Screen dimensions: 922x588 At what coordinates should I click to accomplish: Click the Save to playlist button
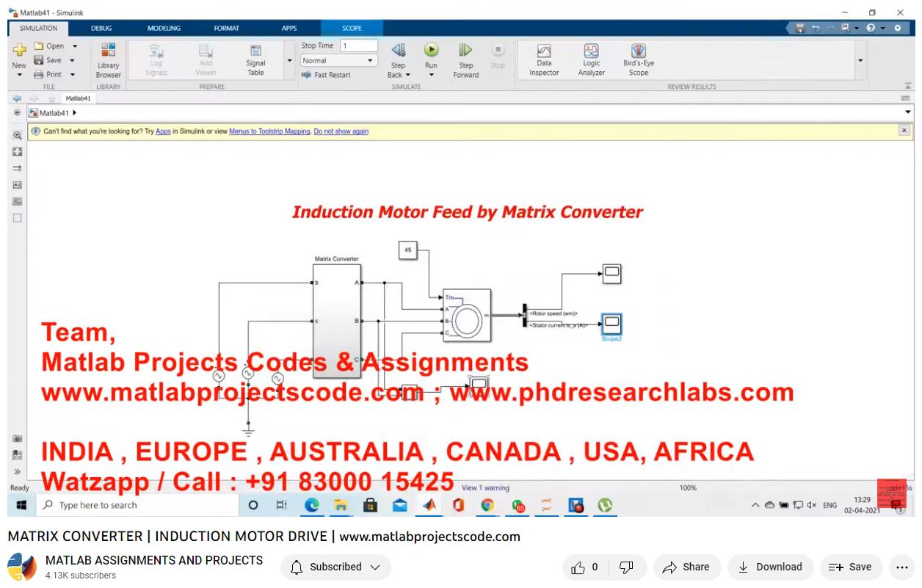click(x=851, y=567)
